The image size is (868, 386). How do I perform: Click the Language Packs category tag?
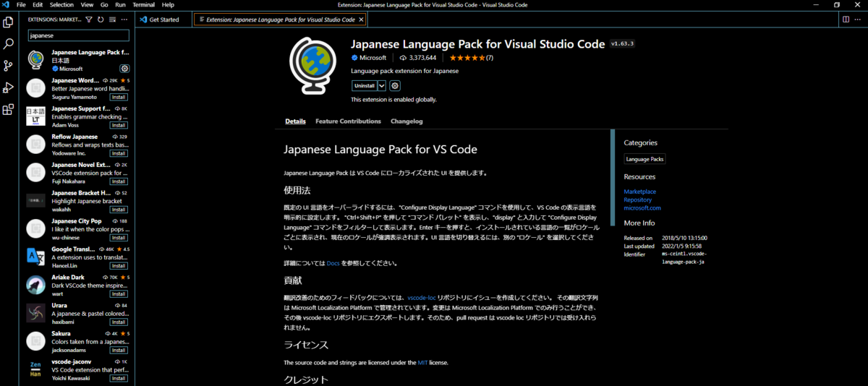(x=645, y=159)
